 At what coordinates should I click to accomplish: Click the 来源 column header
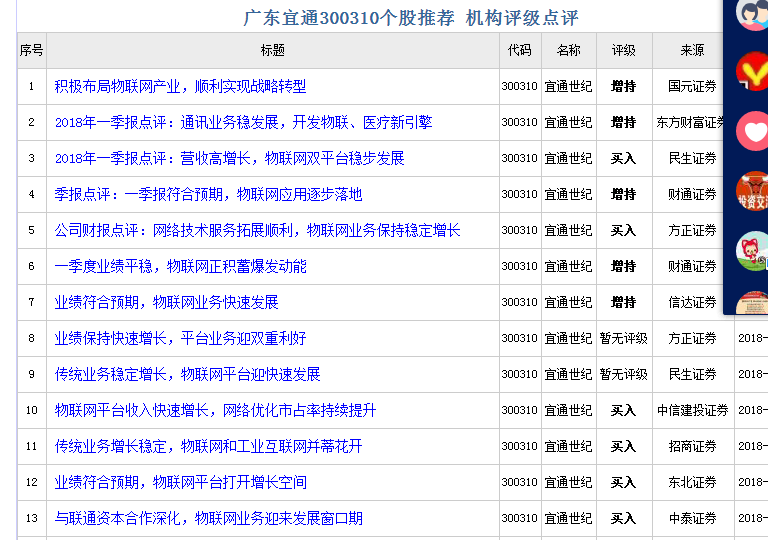pyautogui.click(x=692, y=51)
